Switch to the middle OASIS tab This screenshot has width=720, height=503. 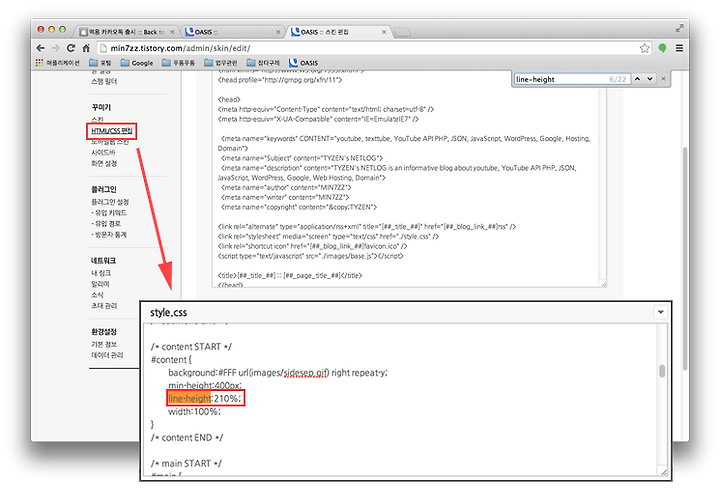point(232,32)
